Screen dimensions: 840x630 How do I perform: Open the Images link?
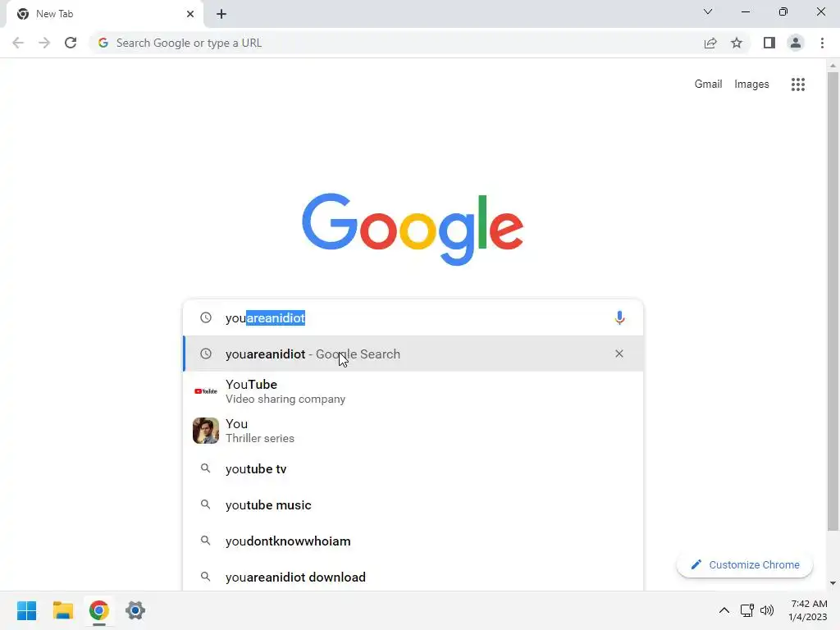click(751, 84)
